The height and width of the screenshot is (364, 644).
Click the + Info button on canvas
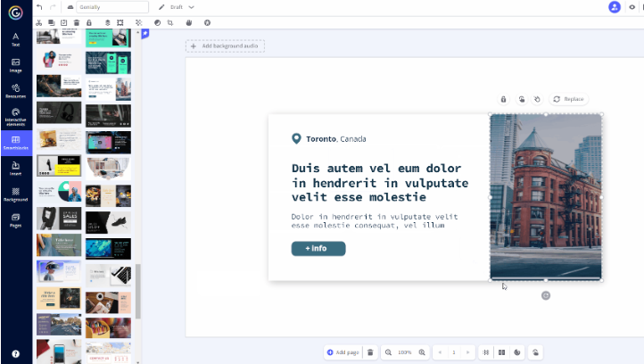[x=318, y=249]
